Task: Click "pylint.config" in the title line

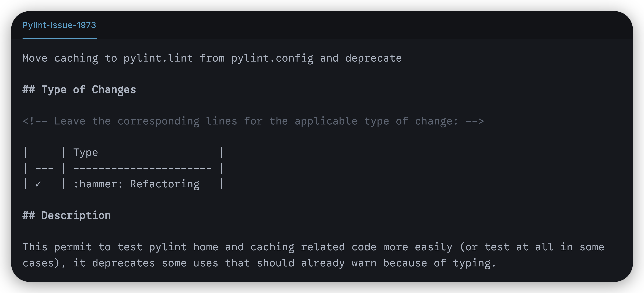Action: (x=272, y=58)
